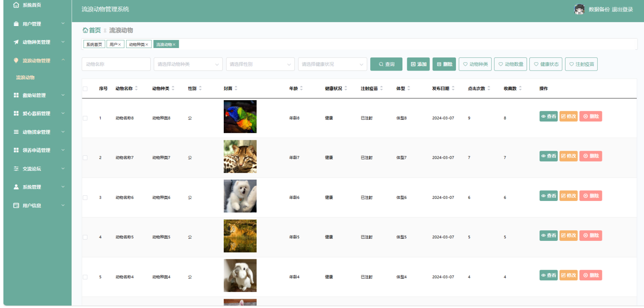Check the checkbox for row 动物名称6
644x308 pixels.
click(85, 198)
